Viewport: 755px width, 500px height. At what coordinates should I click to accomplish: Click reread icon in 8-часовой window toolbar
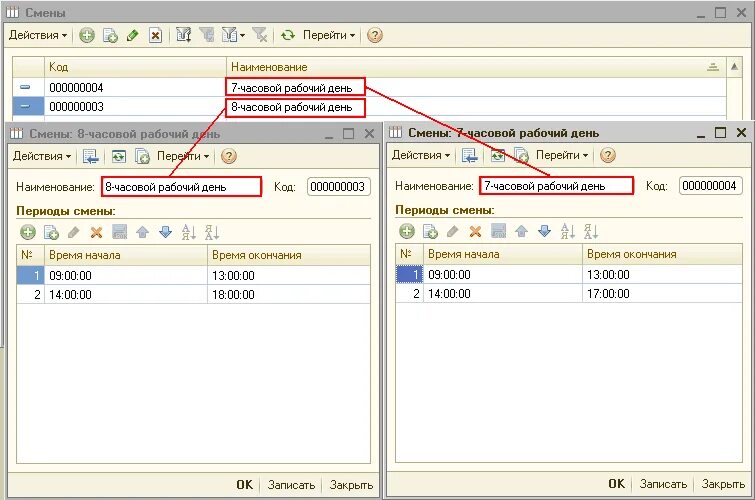(119, 156)
